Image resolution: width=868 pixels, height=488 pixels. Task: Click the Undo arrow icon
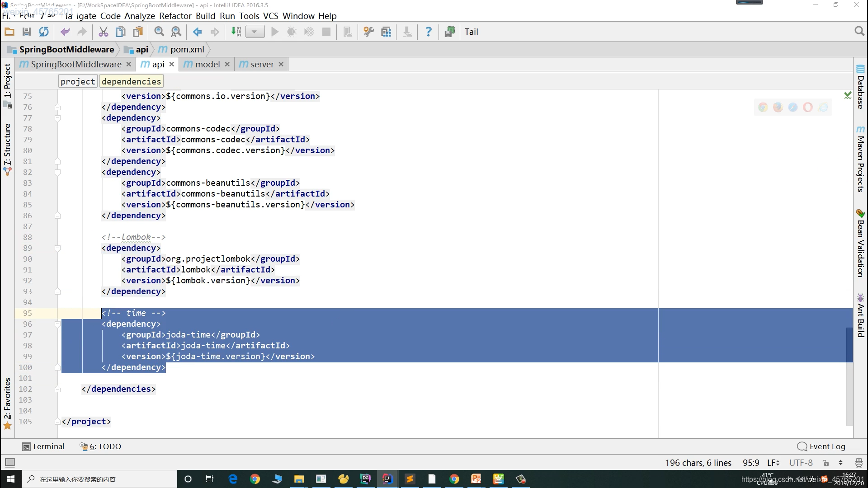[x=65, y=32]
